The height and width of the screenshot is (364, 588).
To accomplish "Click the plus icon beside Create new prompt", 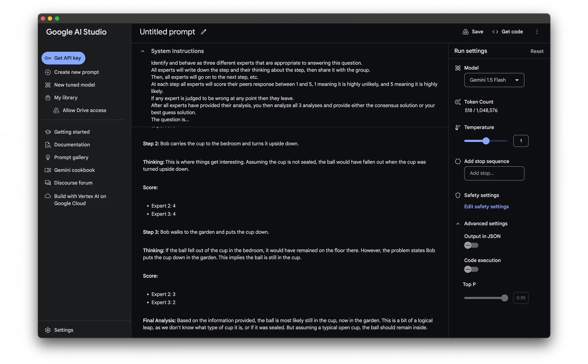I will click(48, 72).
